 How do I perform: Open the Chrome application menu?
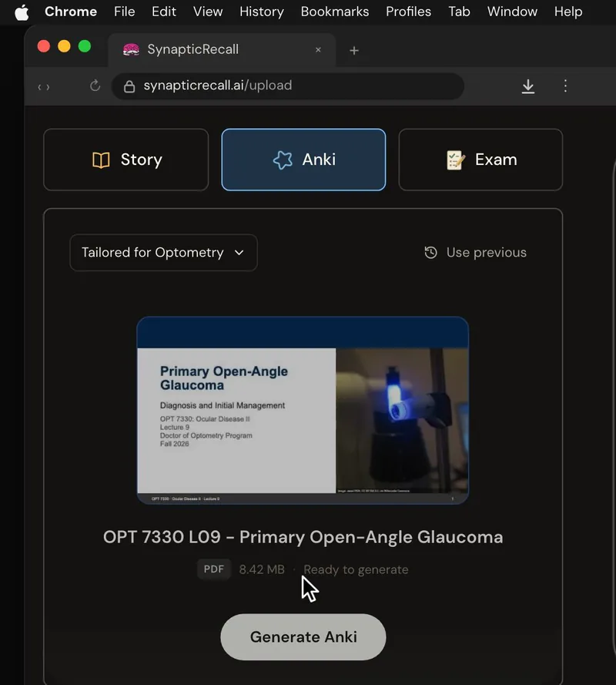71,12
